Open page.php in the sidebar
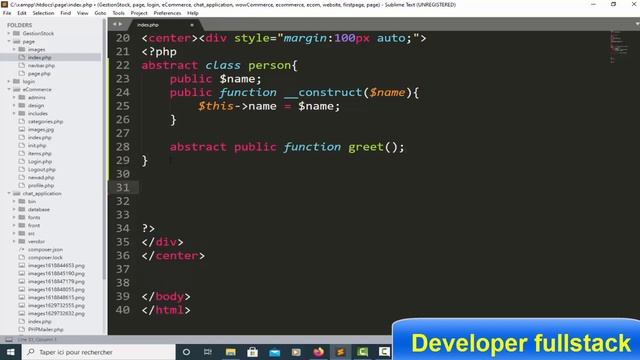Image resolution: width=640 pixels, height=360 pixels. (x=39, y=73)
